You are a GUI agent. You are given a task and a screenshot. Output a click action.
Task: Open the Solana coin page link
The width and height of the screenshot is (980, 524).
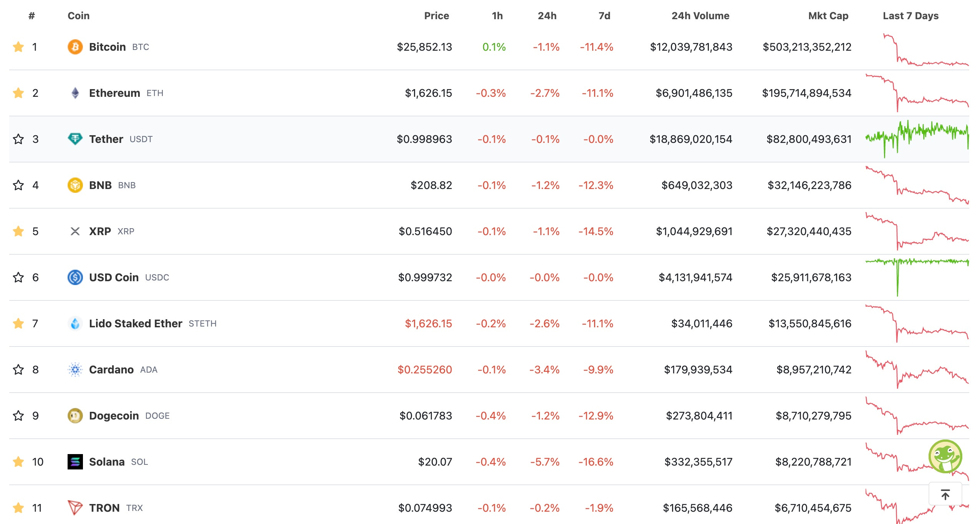click(107, 462)
